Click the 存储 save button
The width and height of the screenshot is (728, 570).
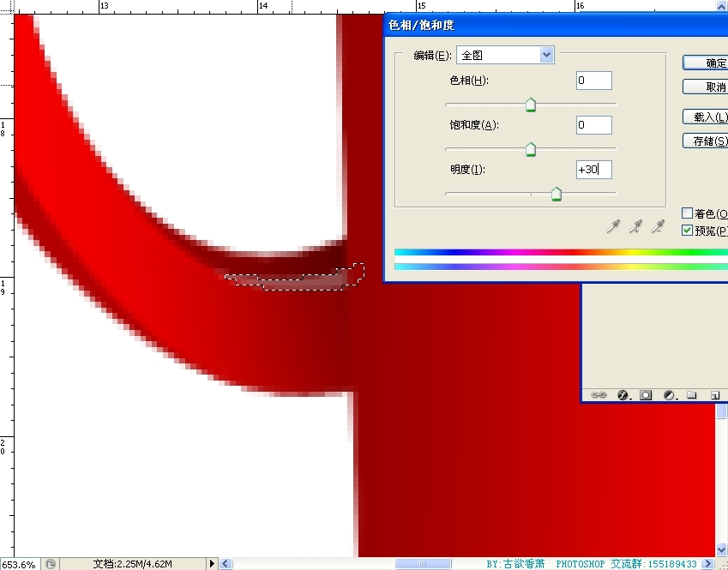click(706, 141)
